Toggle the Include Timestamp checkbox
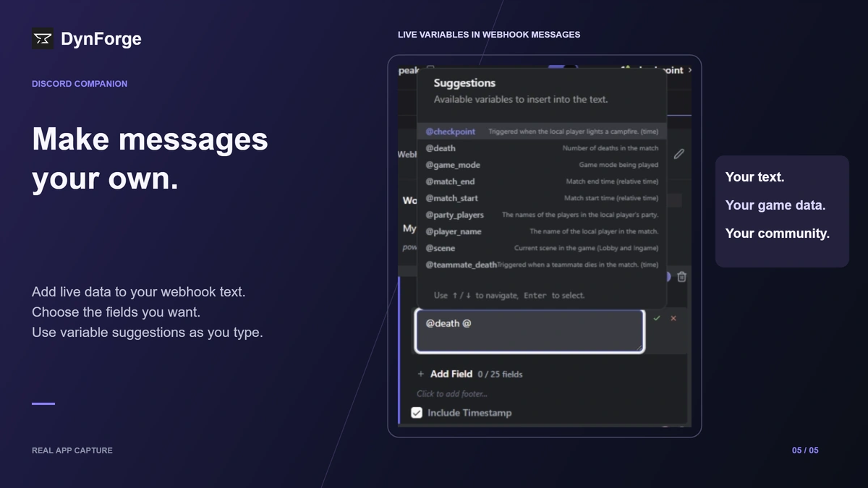Image resolution: width=868 pixels, height=488 pixels. click(417, 413)
